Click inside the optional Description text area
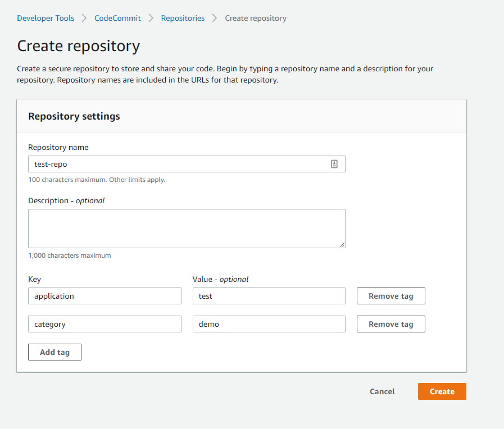This screenshot has height=429, width=504. pyautogui.click(x=187, y=228)
